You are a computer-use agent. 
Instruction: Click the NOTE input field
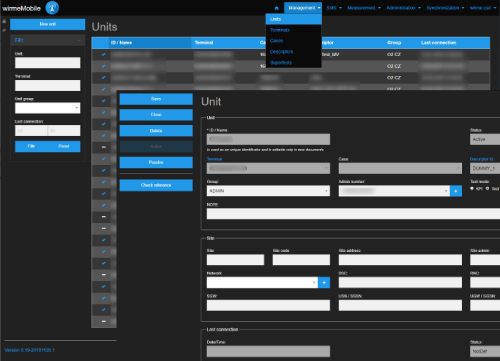[353, 214]
